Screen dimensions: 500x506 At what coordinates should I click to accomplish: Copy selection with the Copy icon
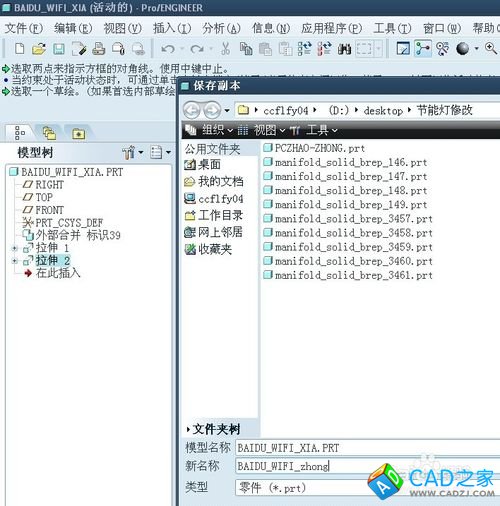pos(246,49)
